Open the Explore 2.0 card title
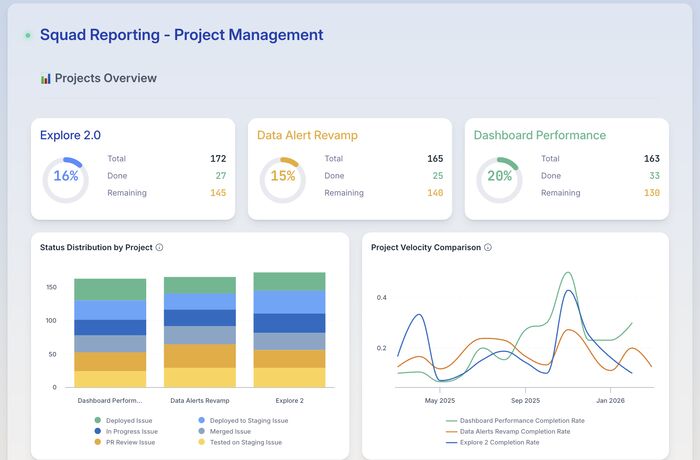Screen dimensions: 700x460 pos(70,135)
